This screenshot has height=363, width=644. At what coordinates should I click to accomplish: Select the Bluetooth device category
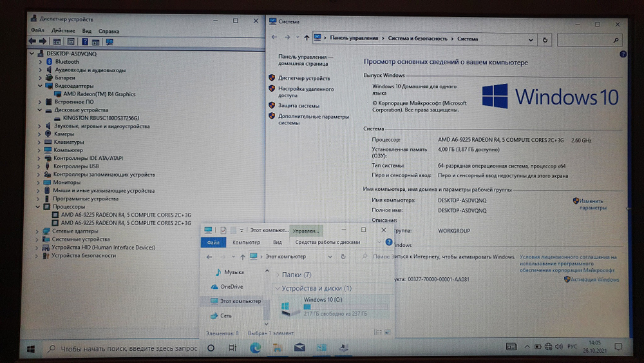click(67, 62)
